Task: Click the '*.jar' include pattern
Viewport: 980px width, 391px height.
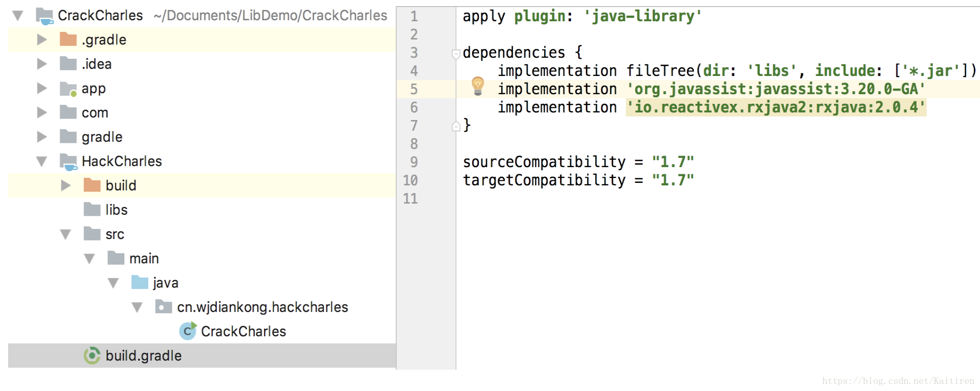Action: [931, 71]
